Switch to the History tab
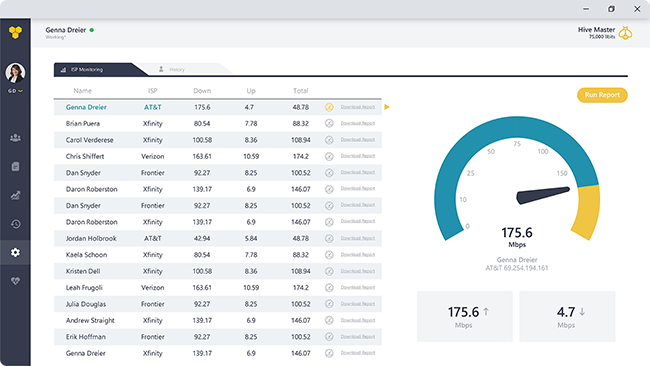Screen dimensions: 650x366 [x=177, y=69]
